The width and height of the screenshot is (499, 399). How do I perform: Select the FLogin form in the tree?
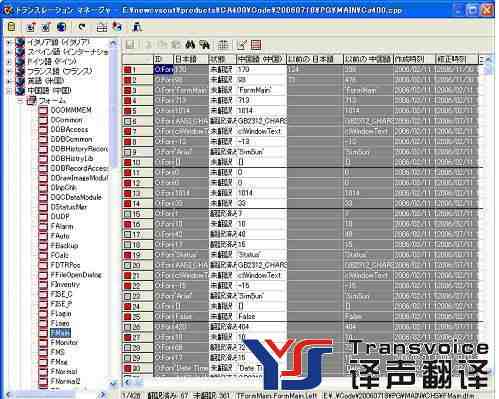61,314
